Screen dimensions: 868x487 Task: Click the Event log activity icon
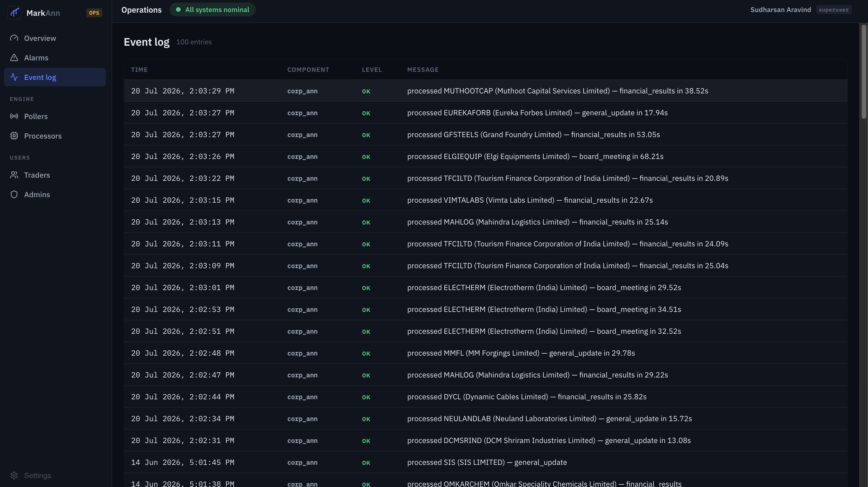pyautogui.click(x=14, y=77)
